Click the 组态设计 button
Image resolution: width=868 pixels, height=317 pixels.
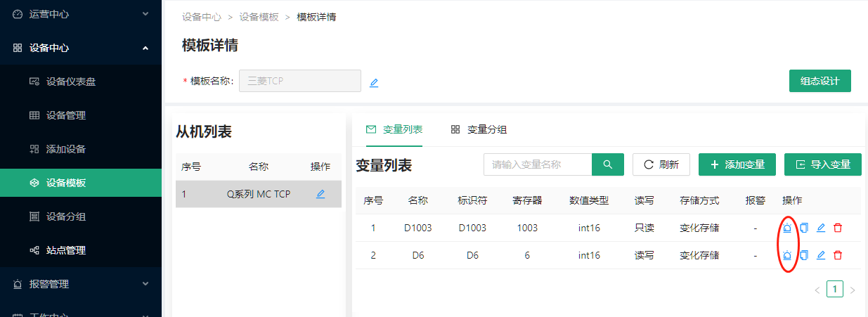pyautogui.click(x=820, y=81)
